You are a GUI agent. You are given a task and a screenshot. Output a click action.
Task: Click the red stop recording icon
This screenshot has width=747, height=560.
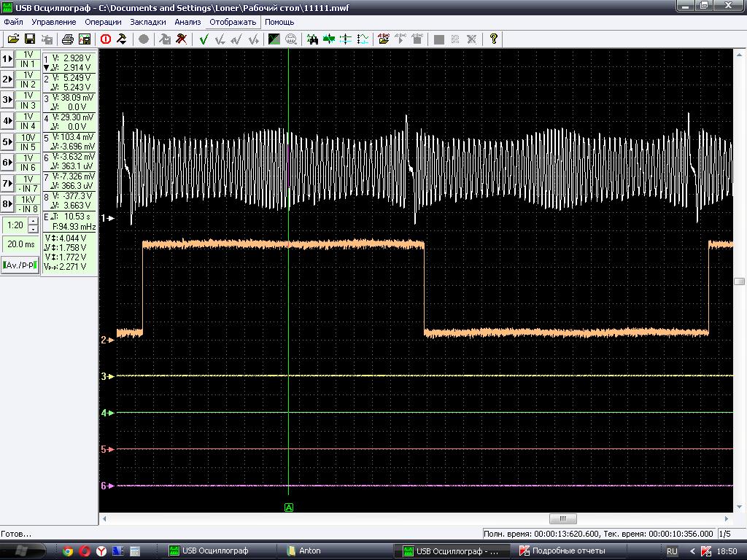coord(106,39)
